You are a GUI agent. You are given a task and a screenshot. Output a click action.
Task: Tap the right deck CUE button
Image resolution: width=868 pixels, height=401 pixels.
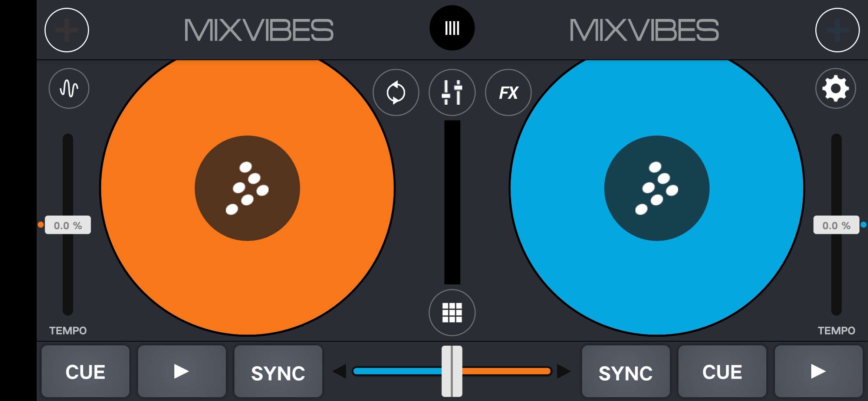point(722,371)
